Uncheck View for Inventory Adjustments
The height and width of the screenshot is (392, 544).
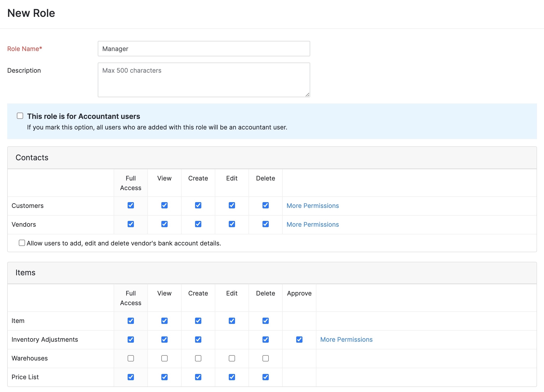pyautogui.click(x=164, y=340)
